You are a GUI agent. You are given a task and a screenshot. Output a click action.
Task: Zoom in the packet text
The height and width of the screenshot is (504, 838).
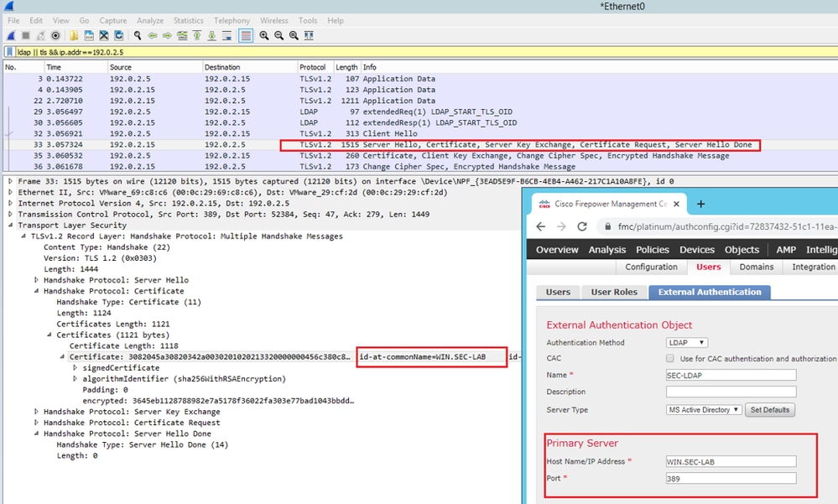[264, 36]
